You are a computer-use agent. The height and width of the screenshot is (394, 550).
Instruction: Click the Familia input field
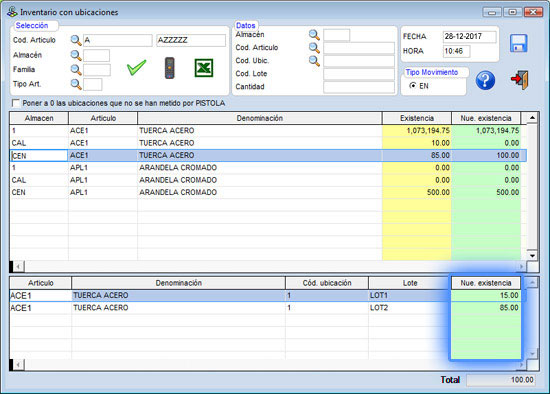pyautogui.click(x=97, y=70)
